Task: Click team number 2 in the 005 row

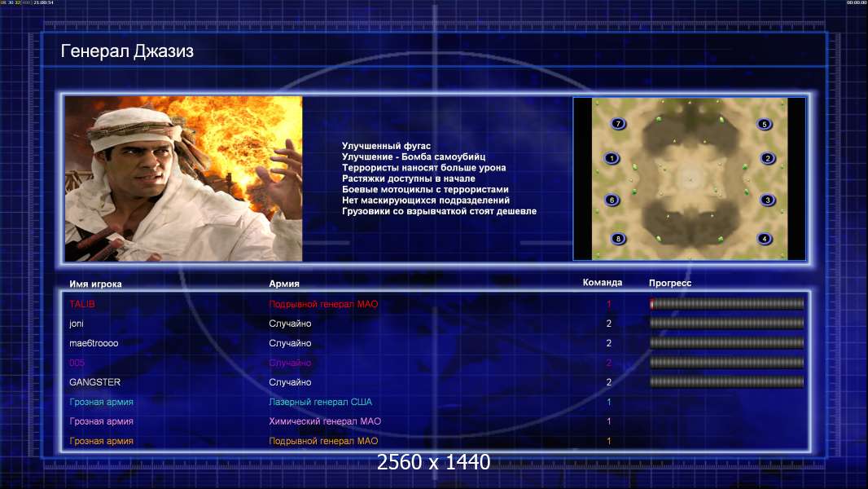Action: [609, 363]
